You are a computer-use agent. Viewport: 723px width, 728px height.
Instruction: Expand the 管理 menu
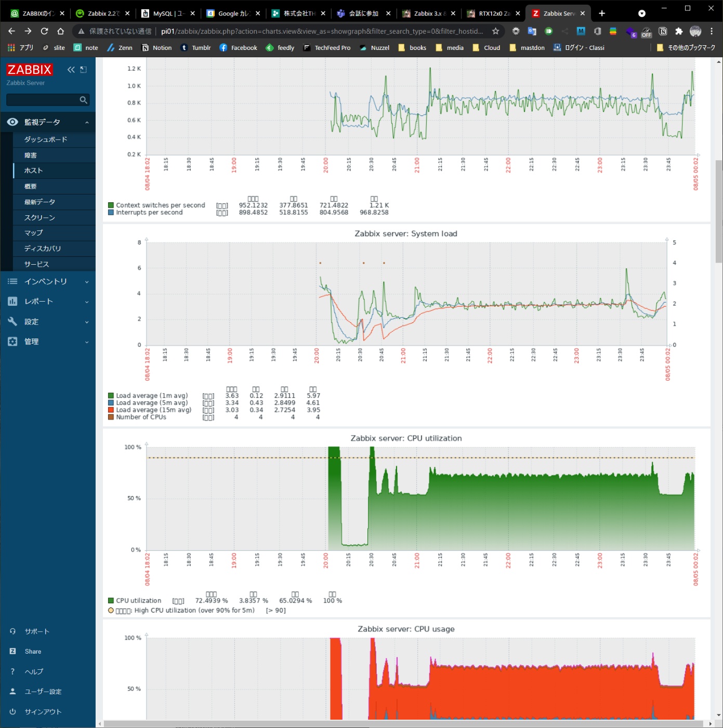pos(48,342)
